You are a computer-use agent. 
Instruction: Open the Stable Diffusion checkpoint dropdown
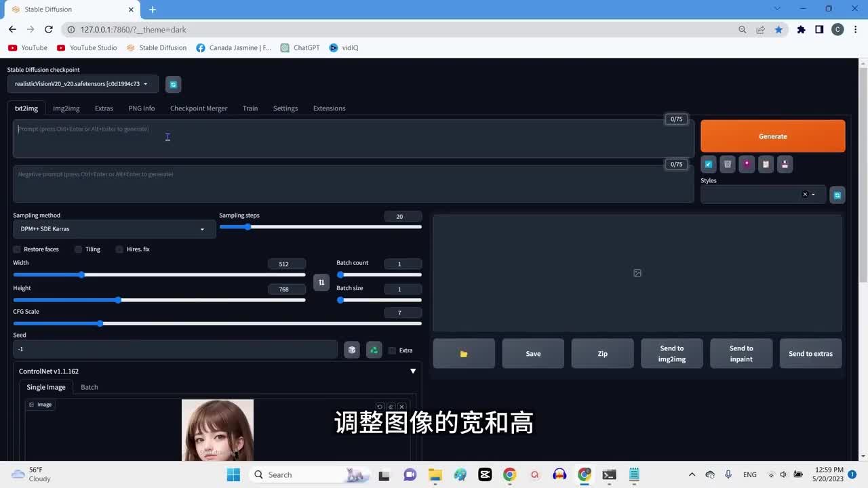coord(82,84)
